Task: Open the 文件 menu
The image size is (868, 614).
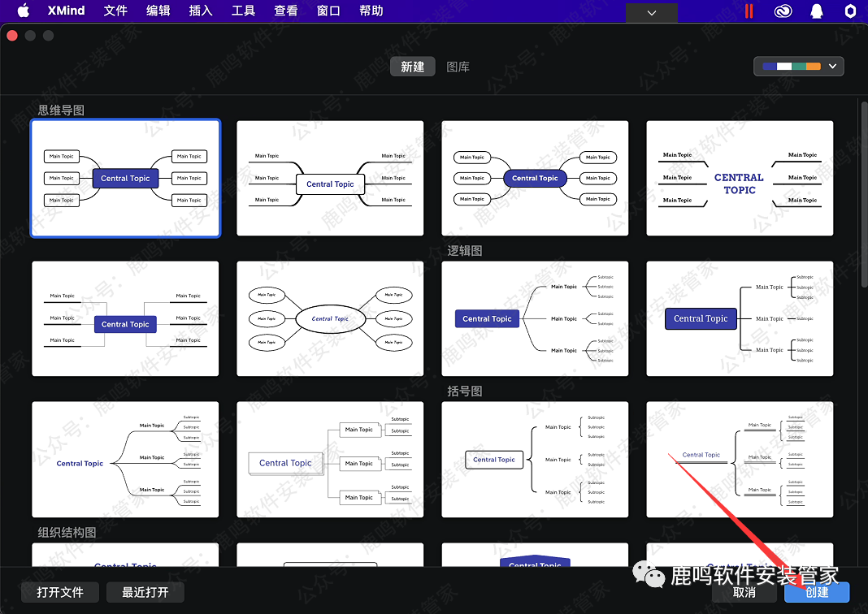Action: (x=115, y=11)
